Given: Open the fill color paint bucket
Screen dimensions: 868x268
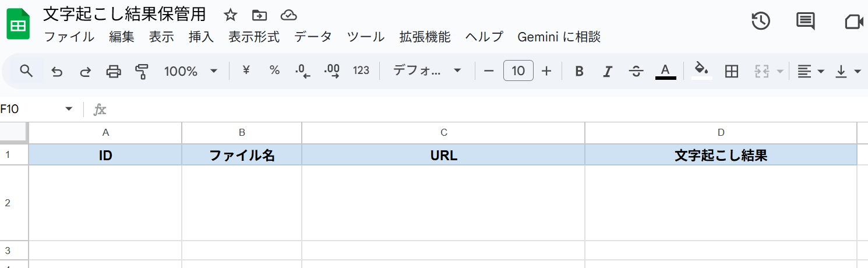Looking at the screenshot, I should [x=702, y=70].
